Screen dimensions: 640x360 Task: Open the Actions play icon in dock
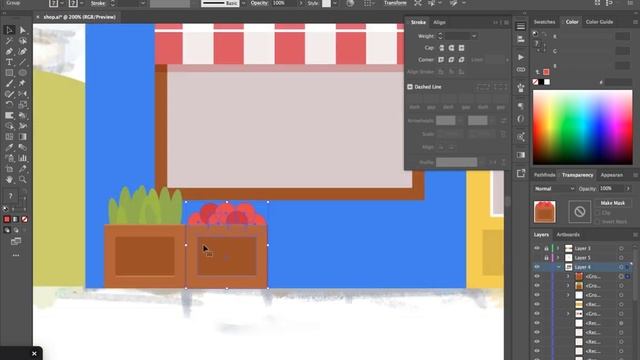520,57
